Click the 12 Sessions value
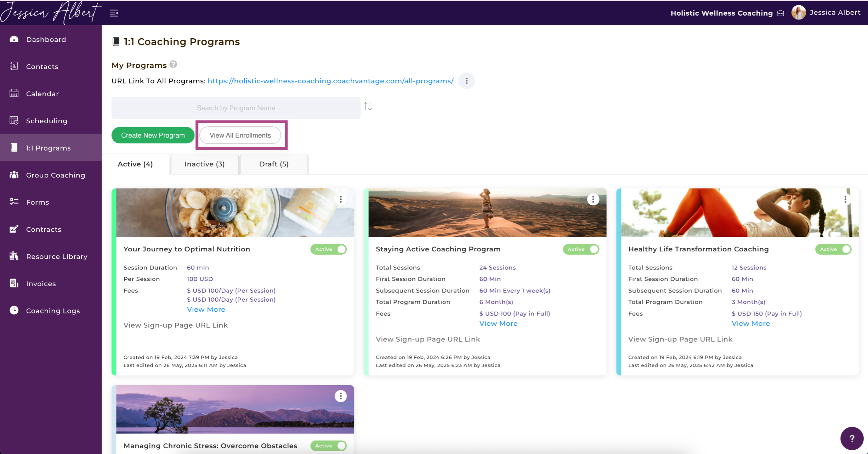868x454 pixels. click(749, 268)
